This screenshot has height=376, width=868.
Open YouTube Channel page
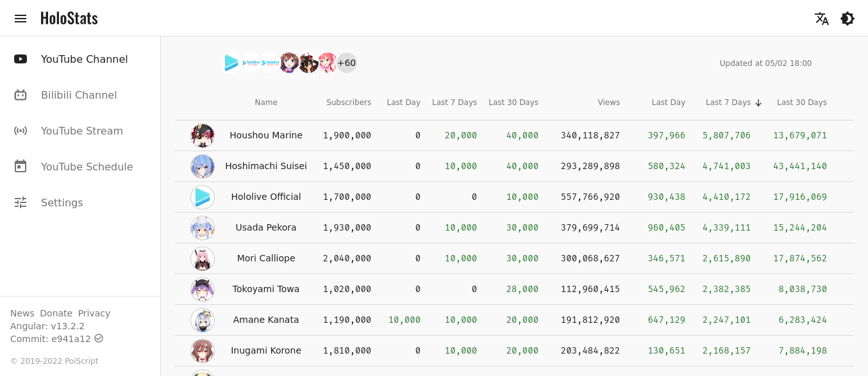coord(84,59)
